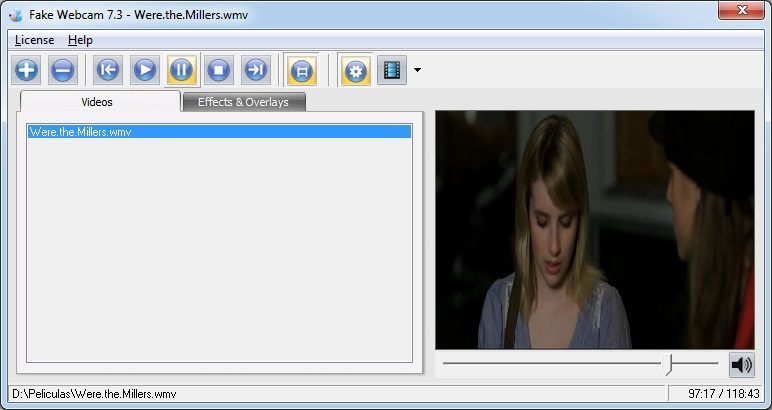Mute audio with the speaker icon
Screen dimensions: 772x410
(x=741, y=365)
